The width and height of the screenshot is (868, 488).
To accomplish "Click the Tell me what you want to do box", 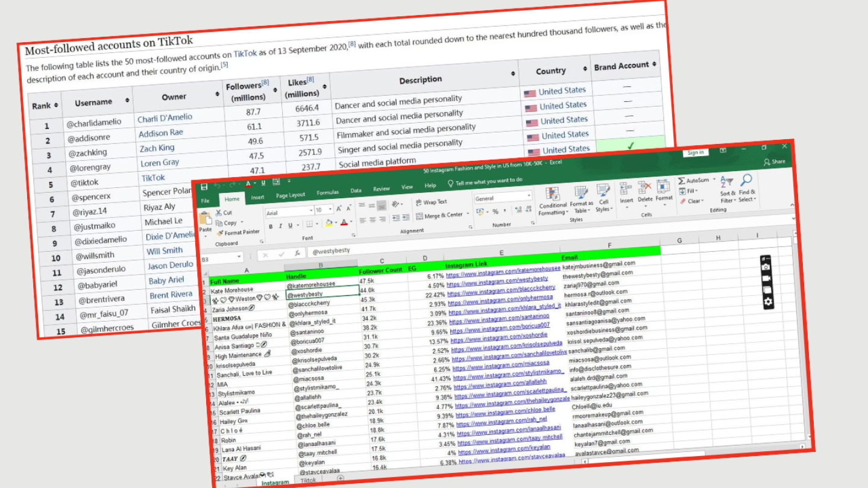I will [485, 181].
